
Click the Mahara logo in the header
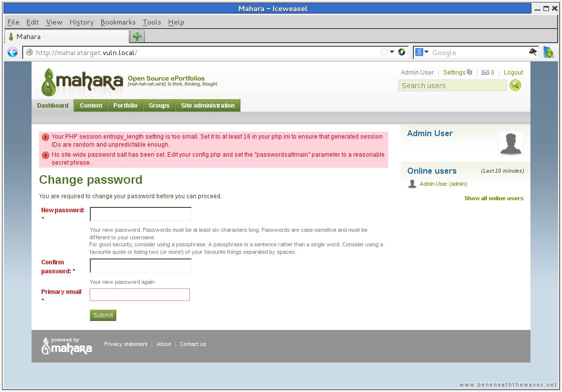coord(83,82)
